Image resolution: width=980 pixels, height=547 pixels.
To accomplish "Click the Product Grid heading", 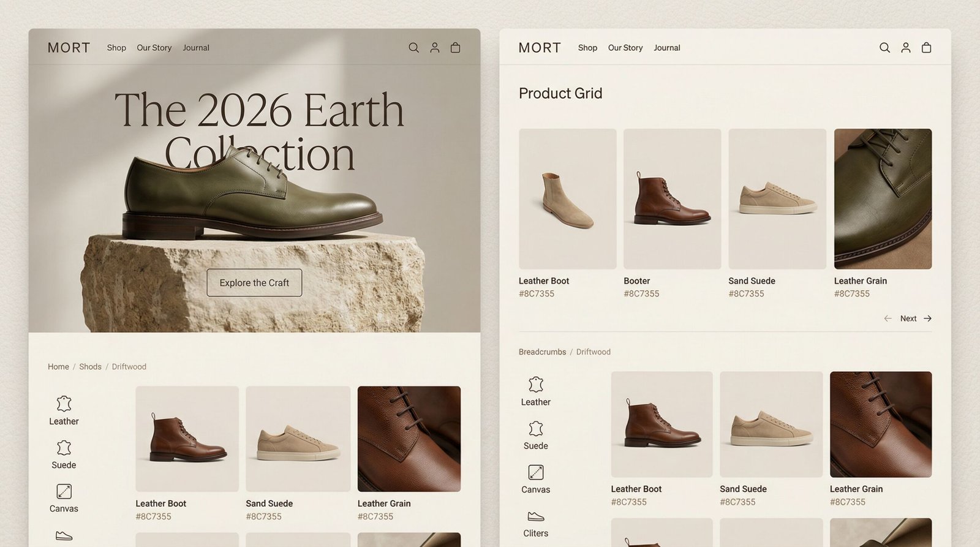I will [x=560, y=93].
